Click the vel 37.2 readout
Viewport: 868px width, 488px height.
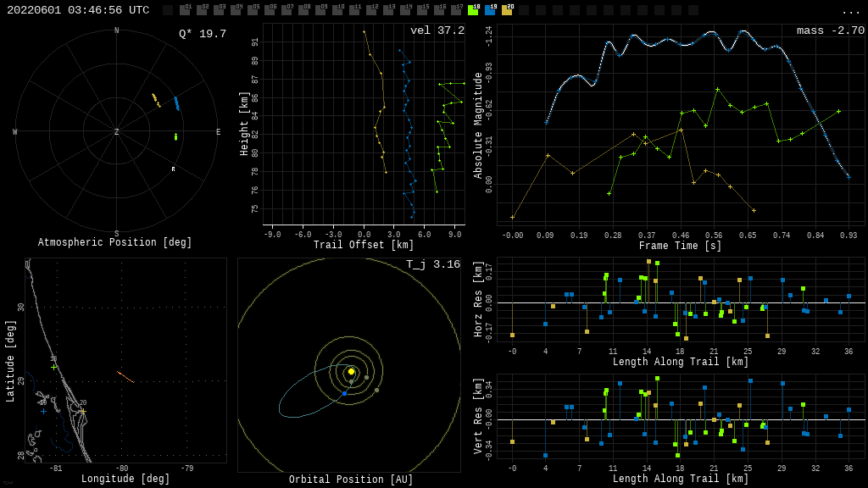[x=437, y=31]
